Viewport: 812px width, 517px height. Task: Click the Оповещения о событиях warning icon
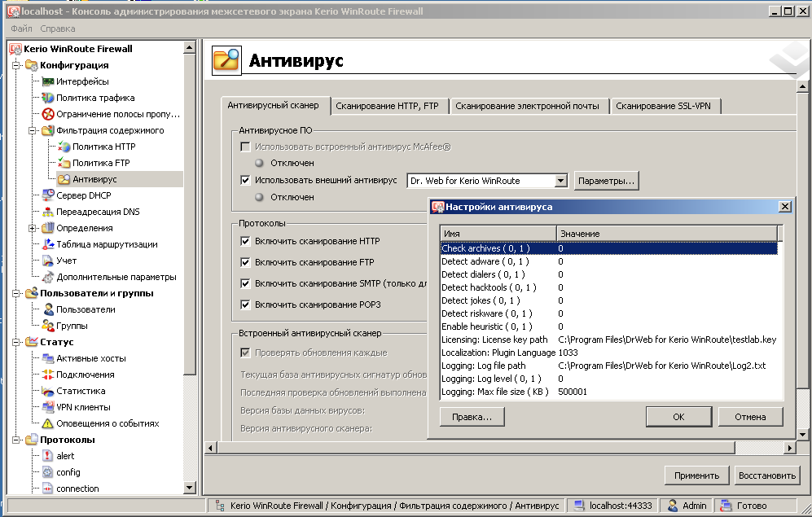coord(47,423)
